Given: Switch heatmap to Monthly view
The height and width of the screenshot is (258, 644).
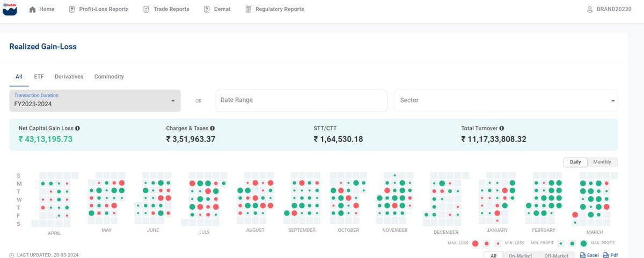Looking at the screenshot, I should (x=602, y=162).
